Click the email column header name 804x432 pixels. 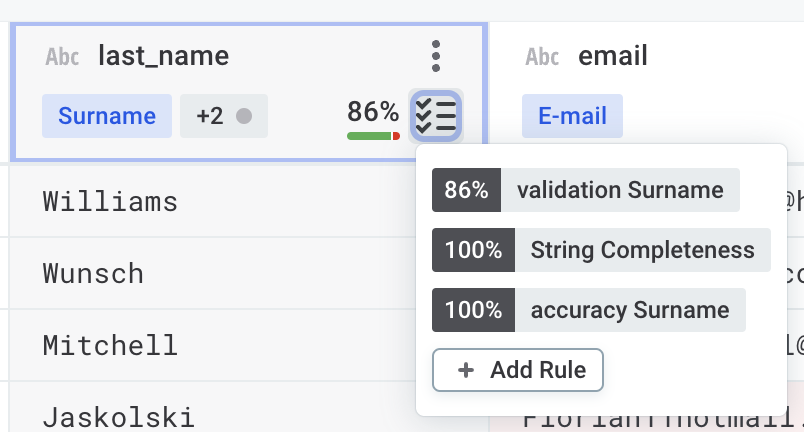pyautogui.click(x=613, y=56)
